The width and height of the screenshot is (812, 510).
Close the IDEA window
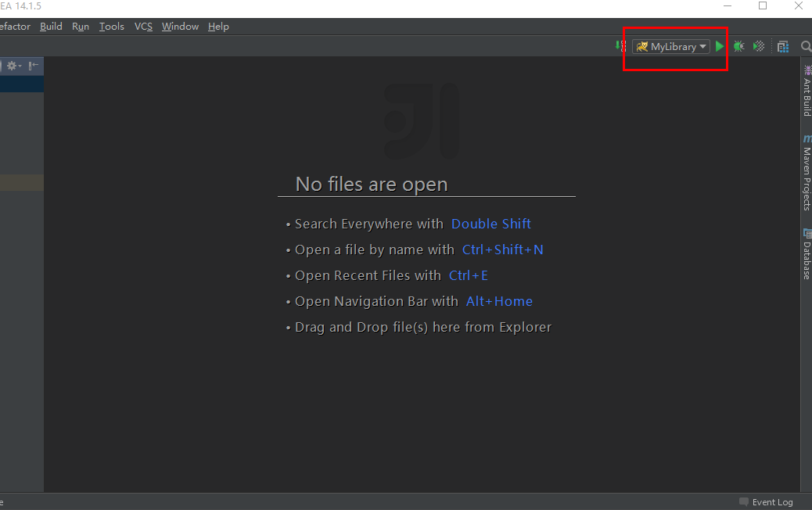pyautogui.click(x=798, y=5)
